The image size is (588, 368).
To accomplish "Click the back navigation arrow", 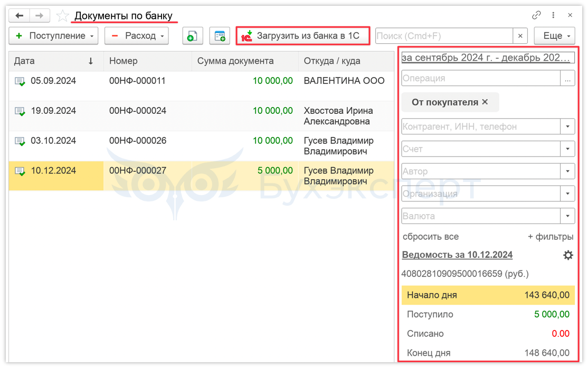I will 19,15.
